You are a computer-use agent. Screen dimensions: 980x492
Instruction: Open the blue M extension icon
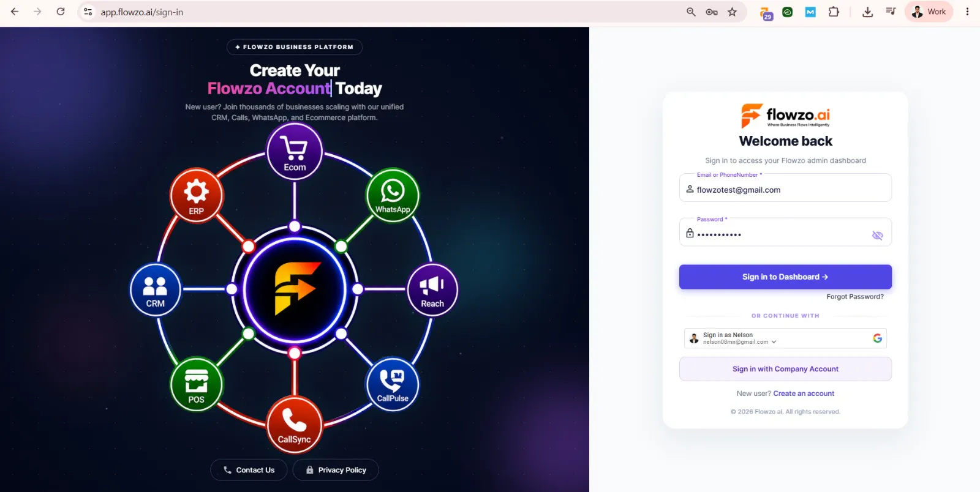click(810, 12)
